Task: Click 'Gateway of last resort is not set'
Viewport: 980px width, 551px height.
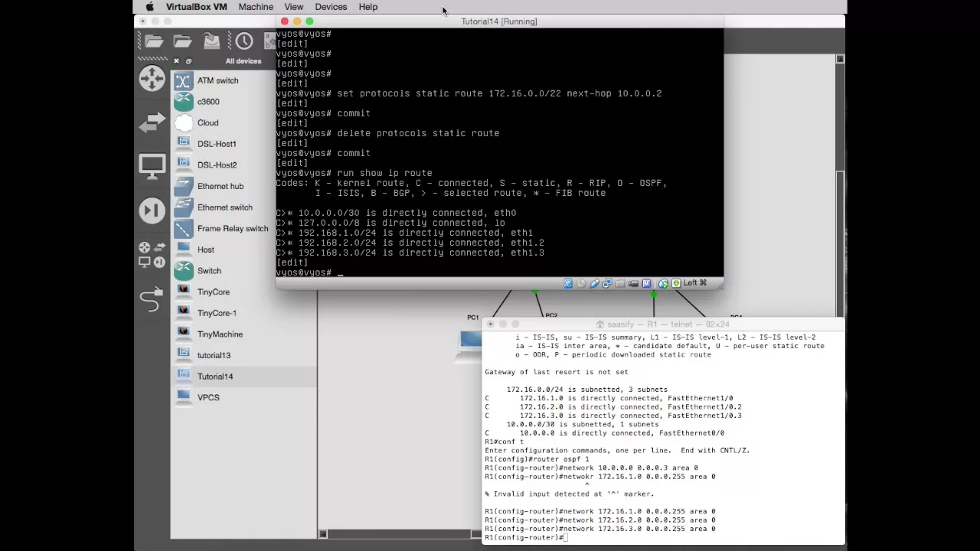Action: 557,372
